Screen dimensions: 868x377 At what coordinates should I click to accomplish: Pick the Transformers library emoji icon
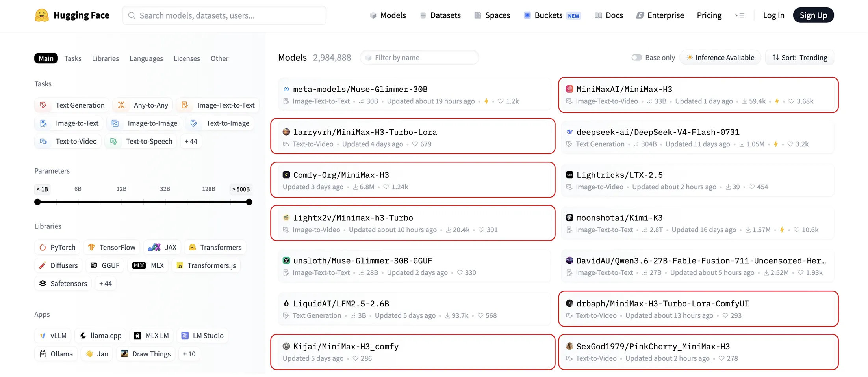(x=192, y=247)
